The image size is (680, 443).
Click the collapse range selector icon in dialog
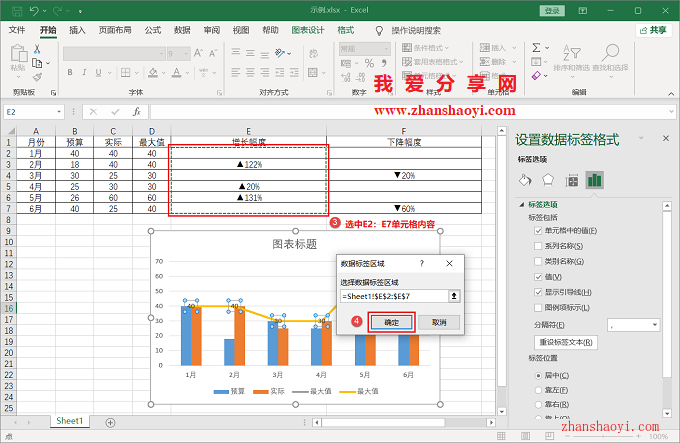point(454,296)
